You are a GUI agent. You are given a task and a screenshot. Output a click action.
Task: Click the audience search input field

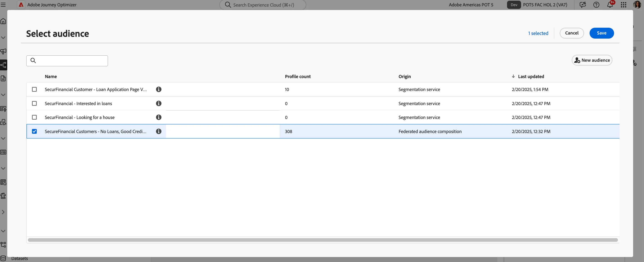pyautogui.click(x=67, y=61)
